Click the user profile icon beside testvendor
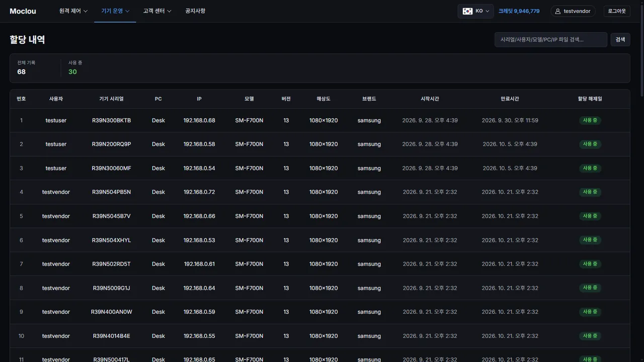 pos(557,11)
